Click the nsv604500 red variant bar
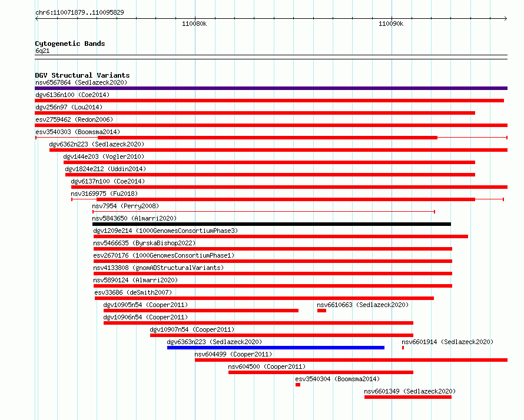 [321, 372]
